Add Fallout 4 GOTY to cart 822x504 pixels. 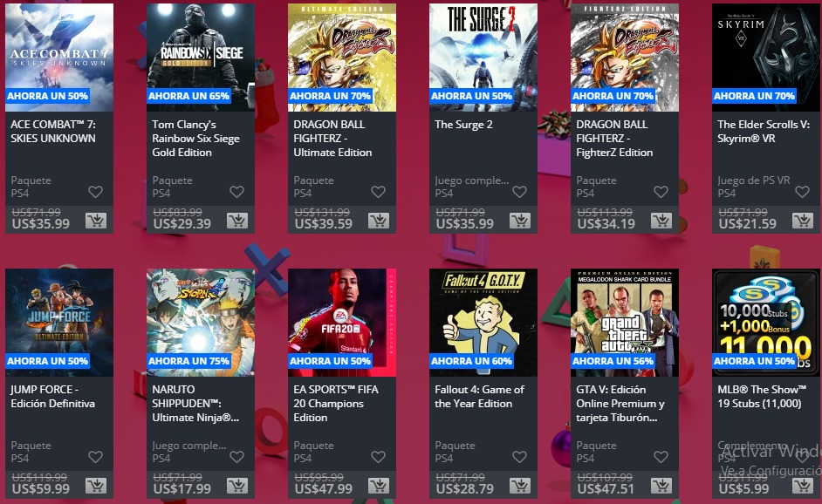click(520, 486)
